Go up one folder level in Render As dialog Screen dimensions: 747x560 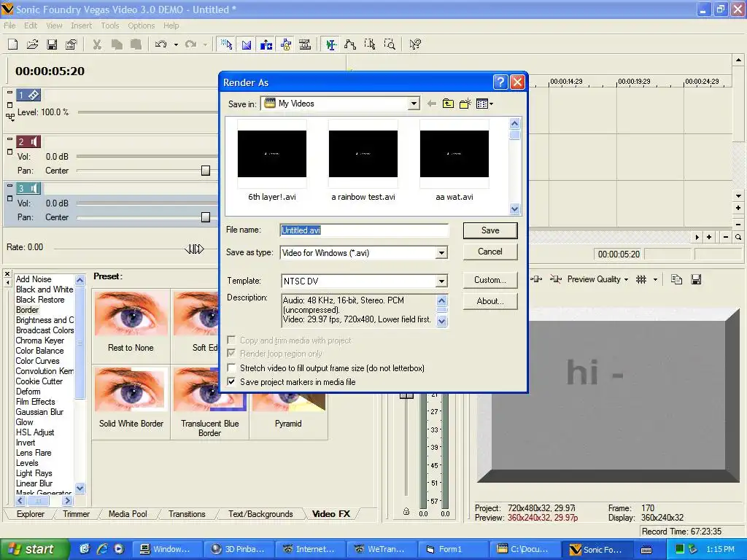pos(448,104)
